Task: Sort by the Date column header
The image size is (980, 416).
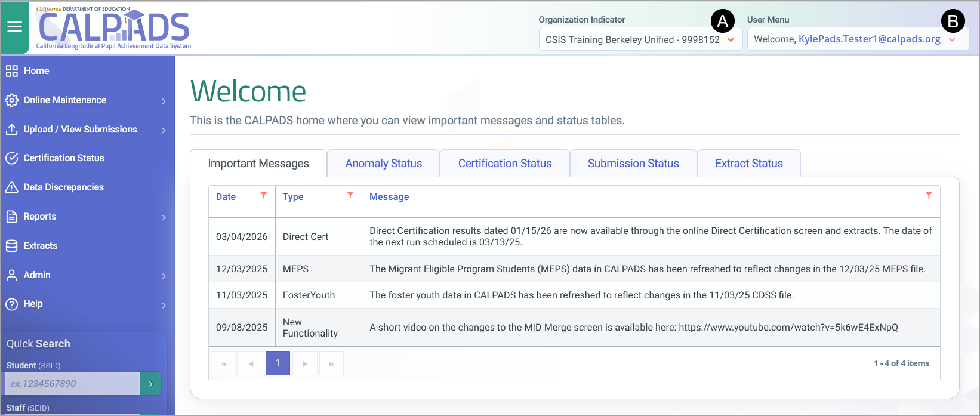Action: point(226,197)
